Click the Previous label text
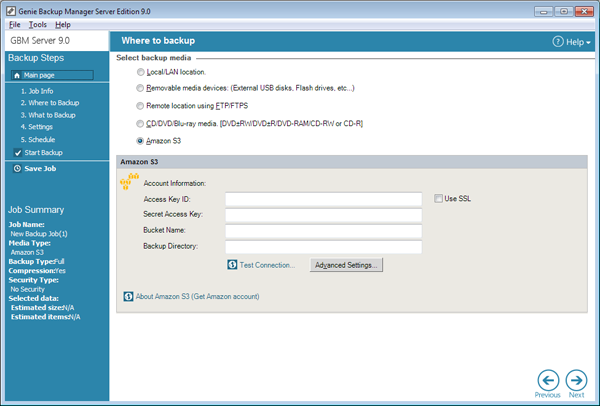This screenshot has height=406, width=600. point(548,395)
